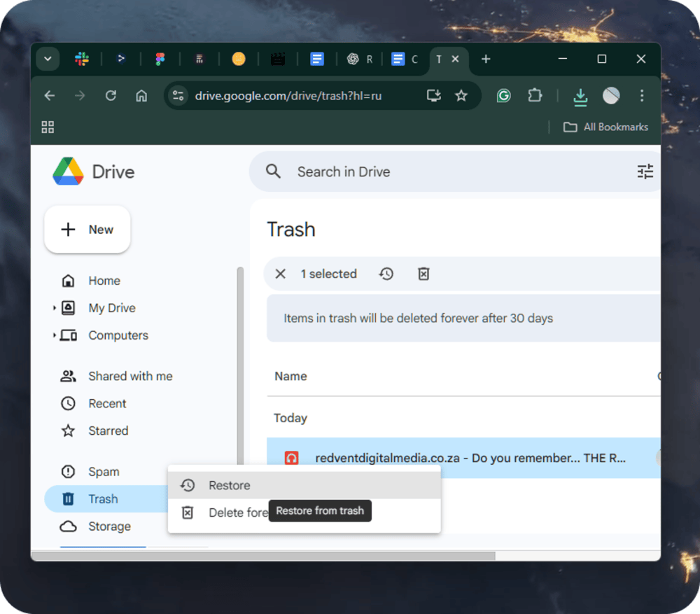The height and width of the screenshot is (614, 700).
Task: Open the browser Extensions puzzle icon
Action: [535, 96]
